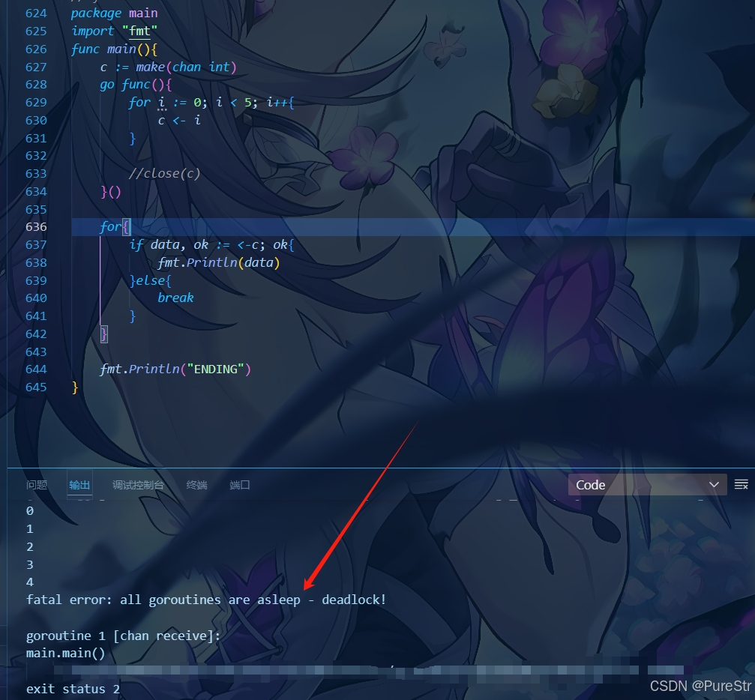The image size is (755, 700).
Task: Switch to the 输出 tab
Action: (x=79, y=485)
